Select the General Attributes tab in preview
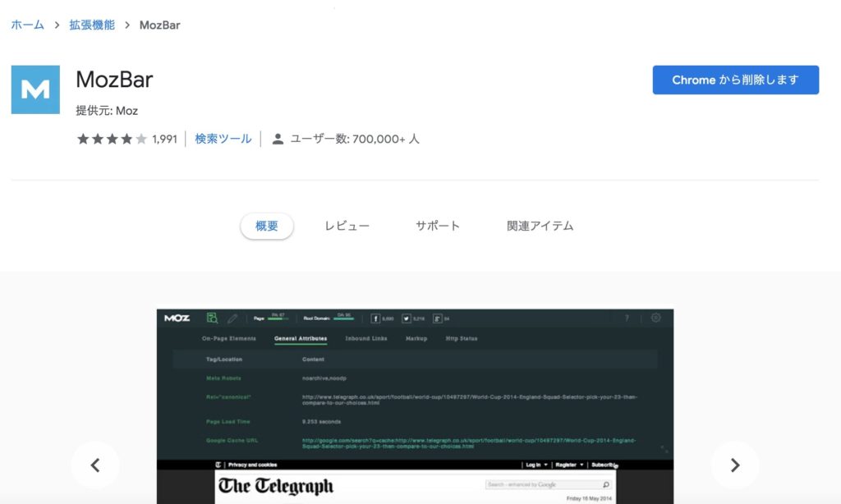The height and width of the screenshot is (504, 841). pos(301,339)
